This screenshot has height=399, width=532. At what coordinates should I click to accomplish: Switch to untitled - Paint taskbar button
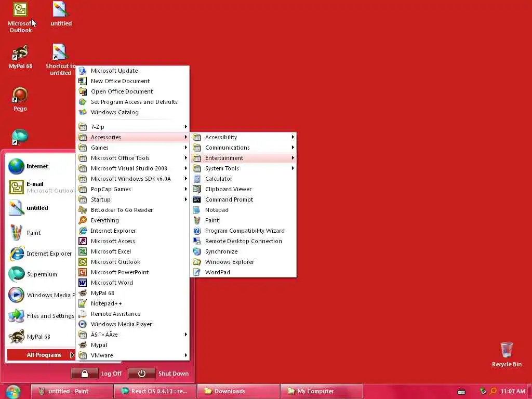(72, 391)
